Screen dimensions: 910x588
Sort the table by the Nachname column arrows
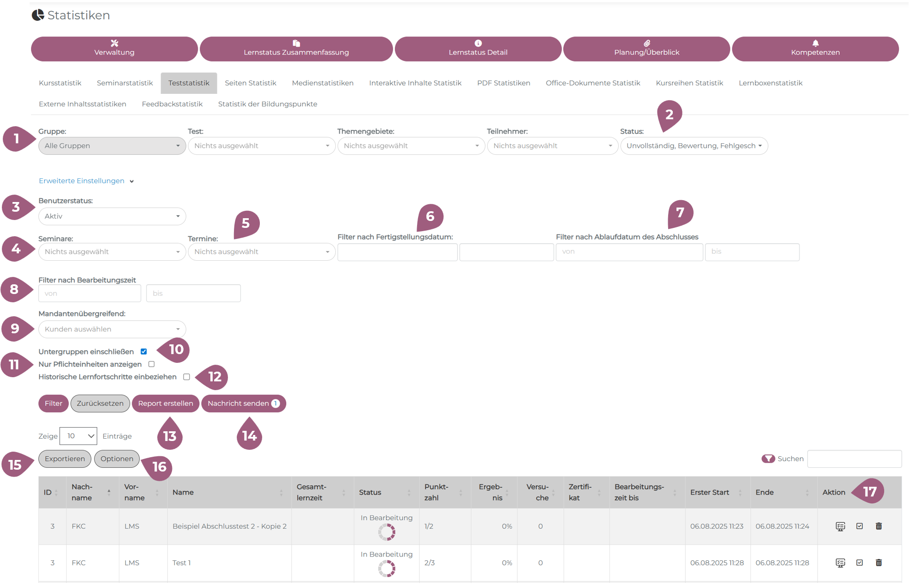click(109, 492)
